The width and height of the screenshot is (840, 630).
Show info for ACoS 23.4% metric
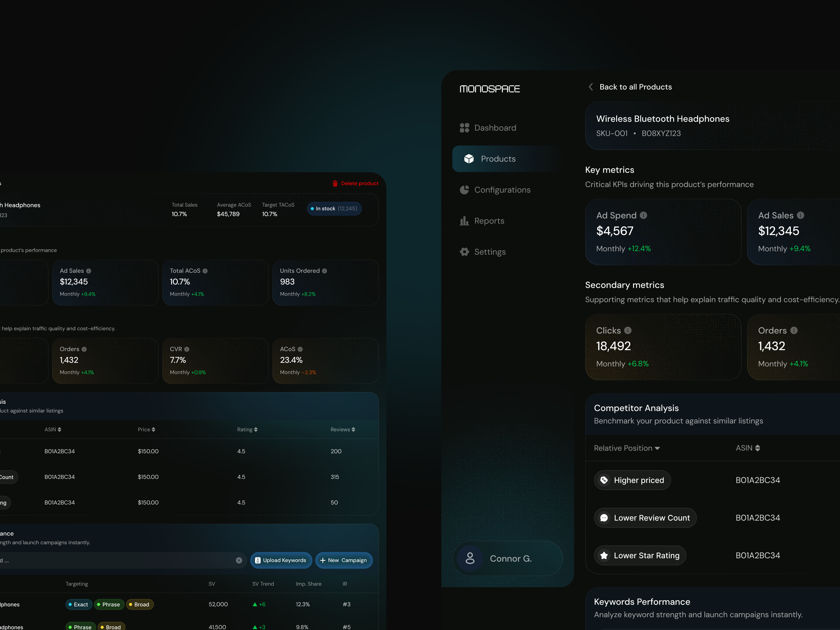point(300,349)
